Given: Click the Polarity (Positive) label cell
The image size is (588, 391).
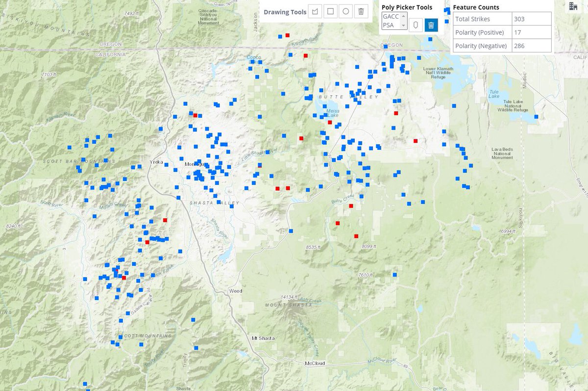Looking at the screenshot, I should tap(483, 32).
